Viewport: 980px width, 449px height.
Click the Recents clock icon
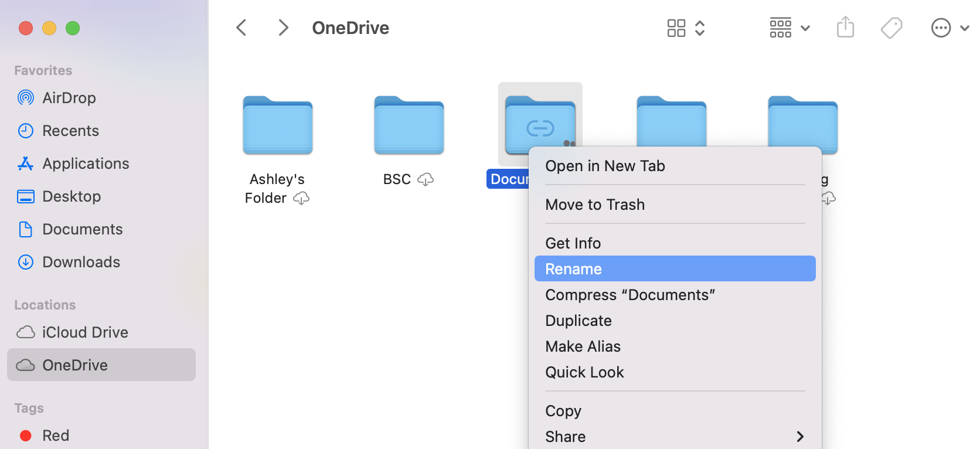26,131
